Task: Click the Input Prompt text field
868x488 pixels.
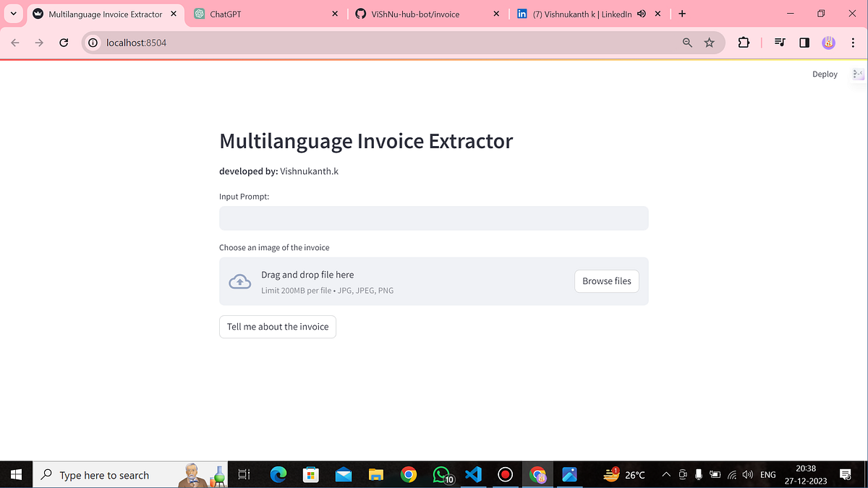Action: point(433,218)
